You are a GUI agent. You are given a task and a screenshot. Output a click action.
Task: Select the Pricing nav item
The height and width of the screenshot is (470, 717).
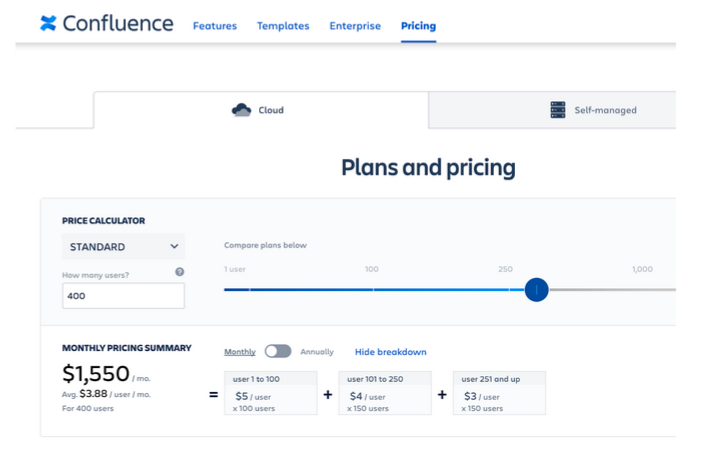[x=418, y=26]
